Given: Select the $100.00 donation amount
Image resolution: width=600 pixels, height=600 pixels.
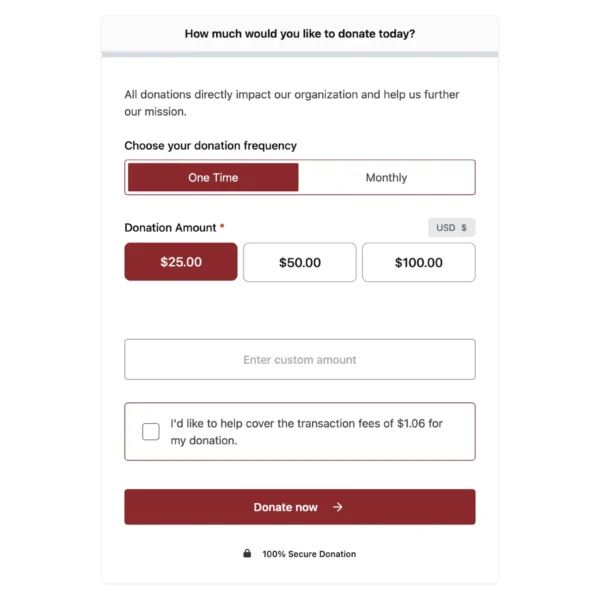Looking at the screenshot, I should [x=418, y=262].
